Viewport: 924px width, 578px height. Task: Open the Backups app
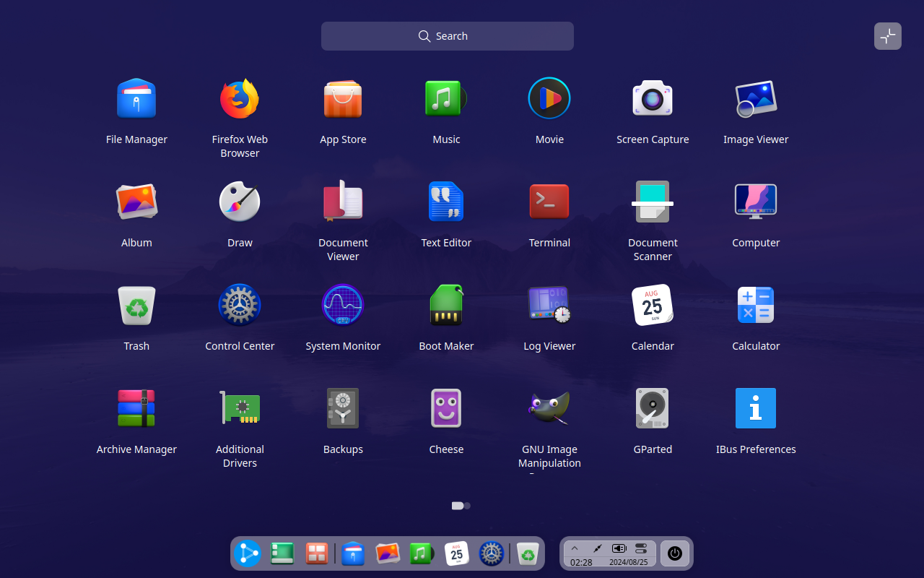click(343, 408)
